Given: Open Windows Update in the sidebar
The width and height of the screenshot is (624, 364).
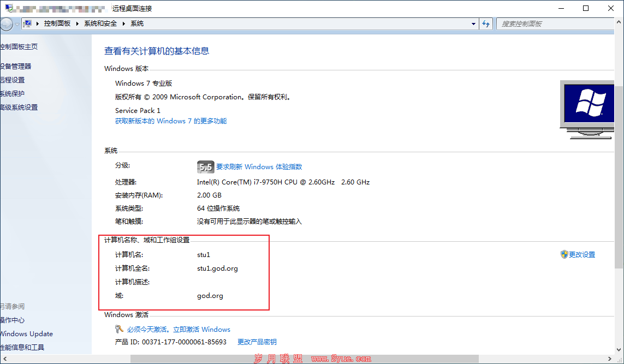Looking at the screenshot, I should click(x=26, y=334).
